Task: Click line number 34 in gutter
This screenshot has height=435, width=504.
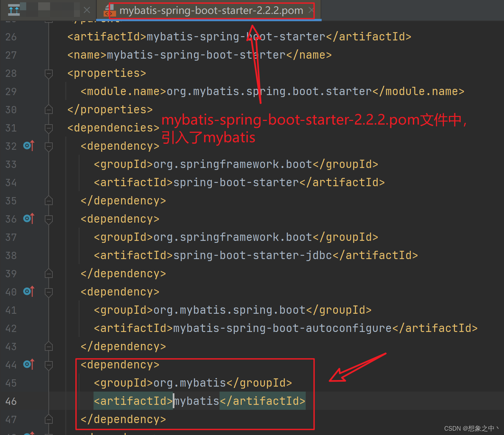Action: (11, 183)
